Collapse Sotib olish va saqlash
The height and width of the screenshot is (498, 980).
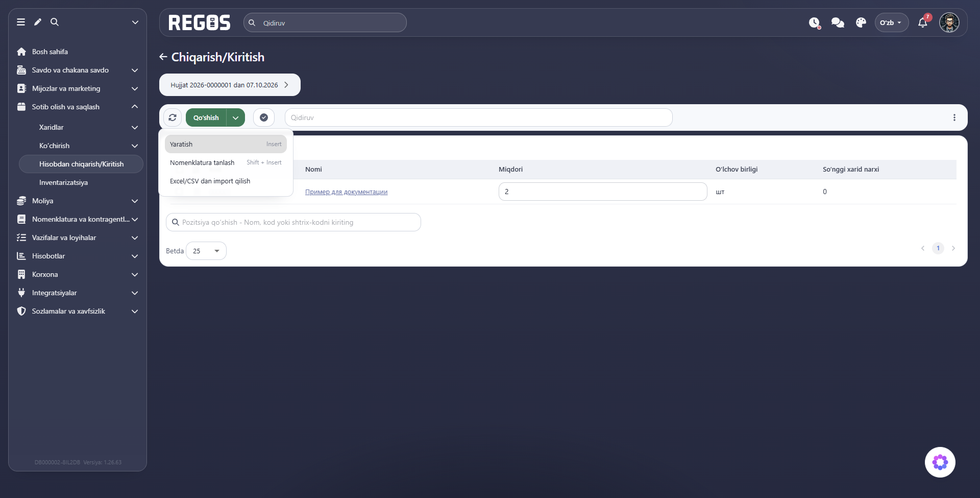pos(78,107)
